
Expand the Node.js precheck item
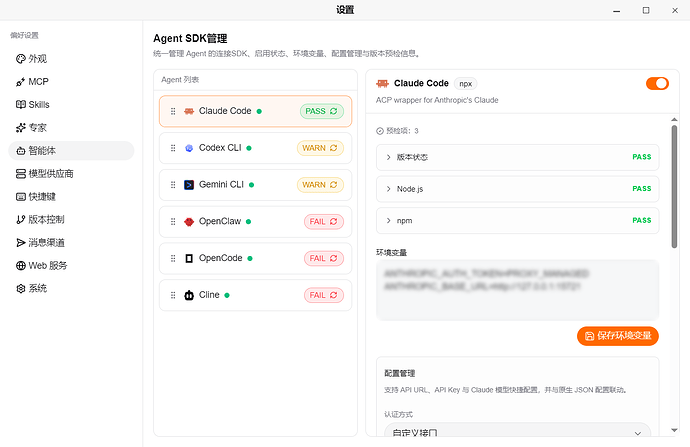(518, 189)
